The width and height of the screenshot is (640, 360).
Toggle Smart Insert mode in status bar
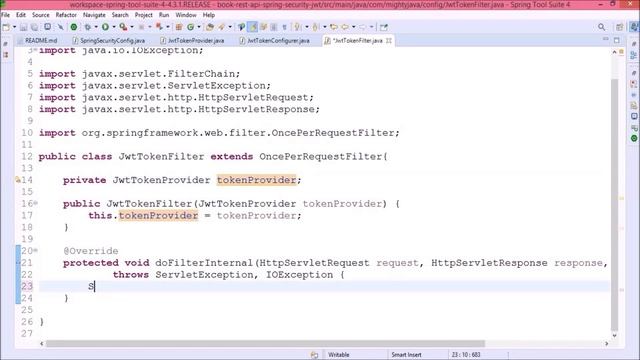(x=406, y=355)
